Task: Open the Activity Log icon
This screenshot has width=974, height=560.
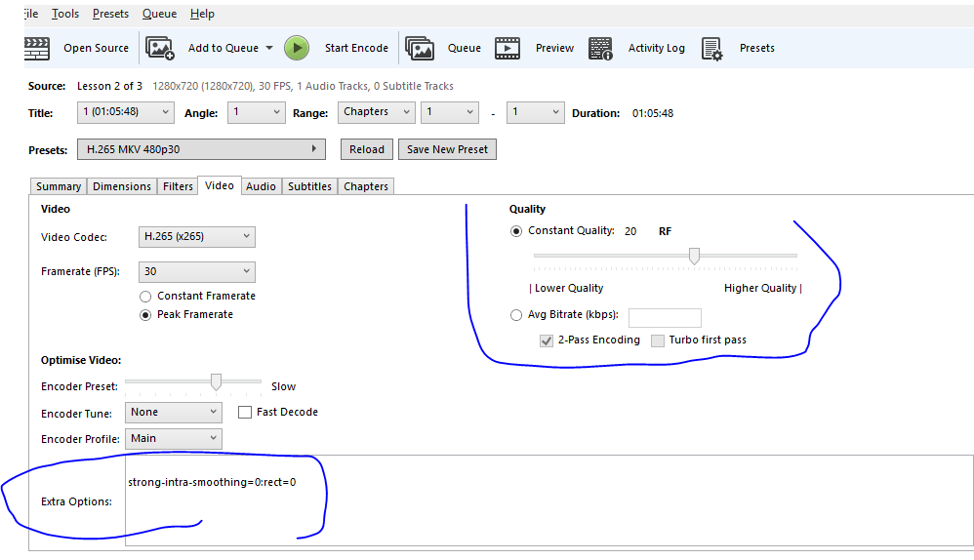Action: coord(601,48)
